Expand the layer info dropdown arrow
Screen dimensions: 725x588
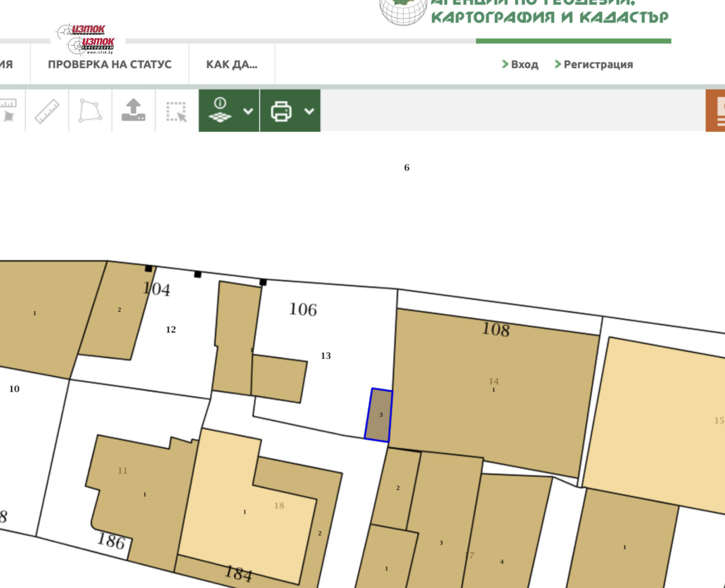pos(248,111)
